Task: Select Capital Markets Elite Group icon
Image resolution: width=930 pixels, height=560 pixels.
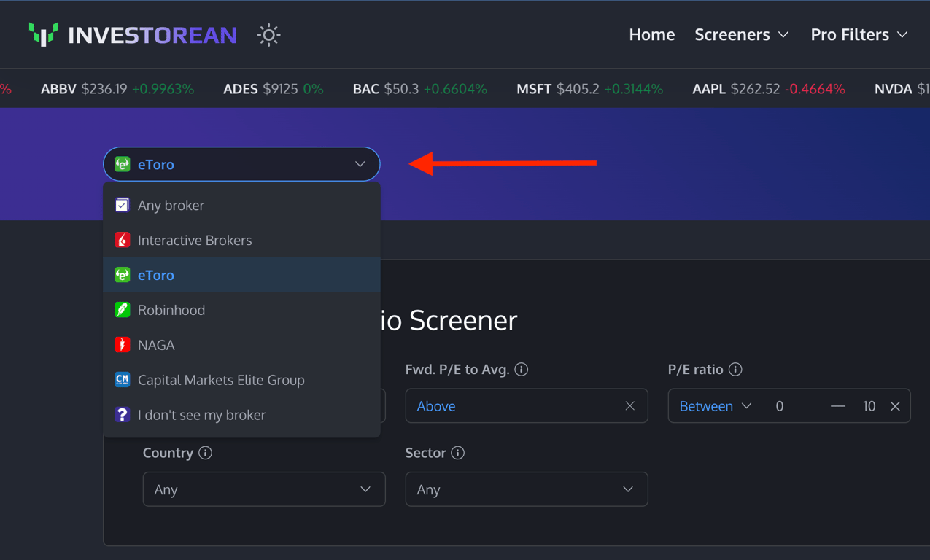Action: (123, 380)
